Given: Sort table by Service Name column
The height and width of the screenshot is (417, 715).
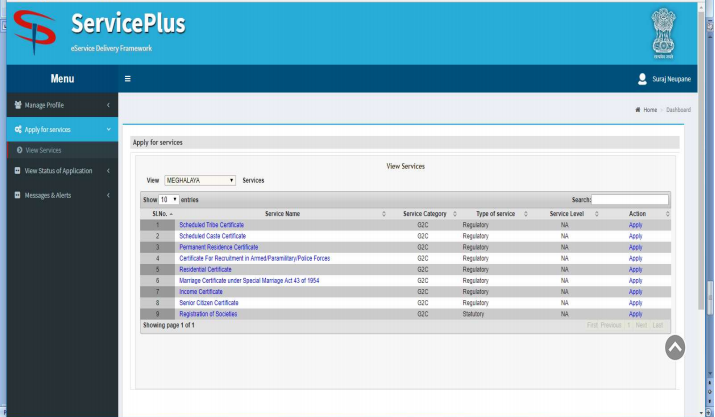Looking at the screenshot, I should pos(282,214).
